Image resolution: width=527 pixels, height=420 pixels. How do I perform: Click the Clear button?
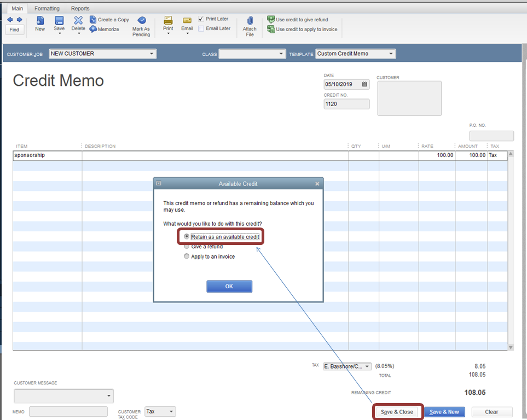[x=492, y=412]
